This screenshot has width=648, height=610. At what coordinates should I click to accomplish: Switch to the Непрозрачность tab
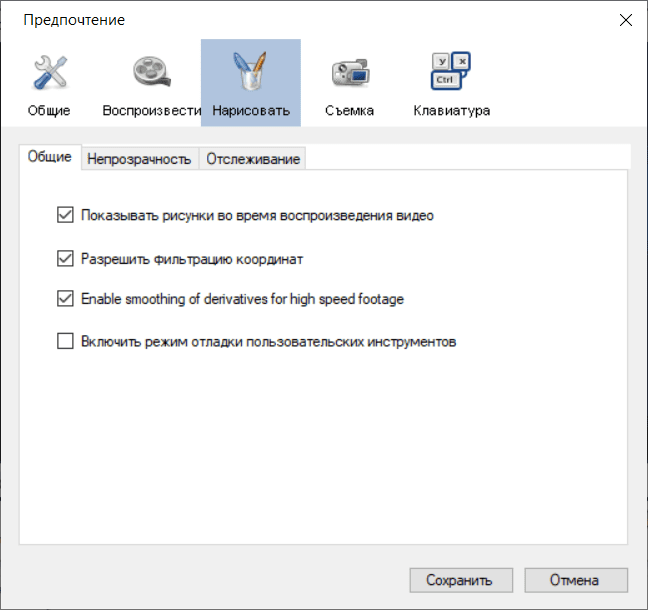pyautogui.click(x=138, y=158)
